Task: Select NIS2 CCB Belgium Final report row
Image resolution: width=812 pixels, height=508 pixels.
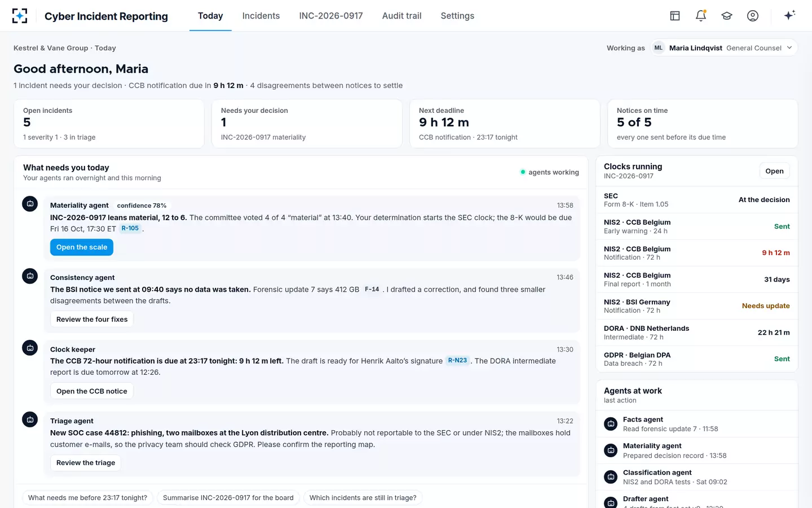Action: [697, 279]
